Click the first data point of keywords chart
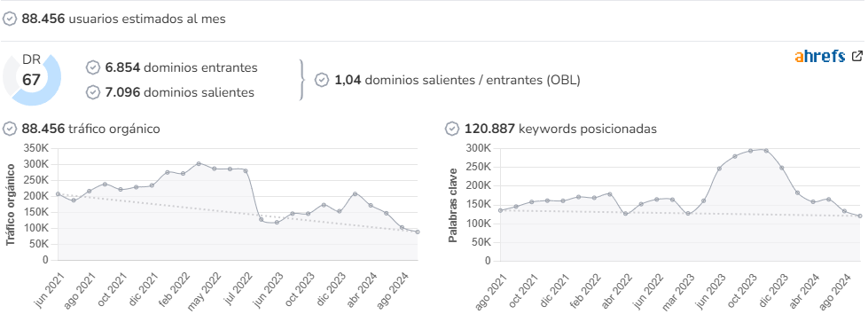868x322 pixels. (x=500, y=210)
